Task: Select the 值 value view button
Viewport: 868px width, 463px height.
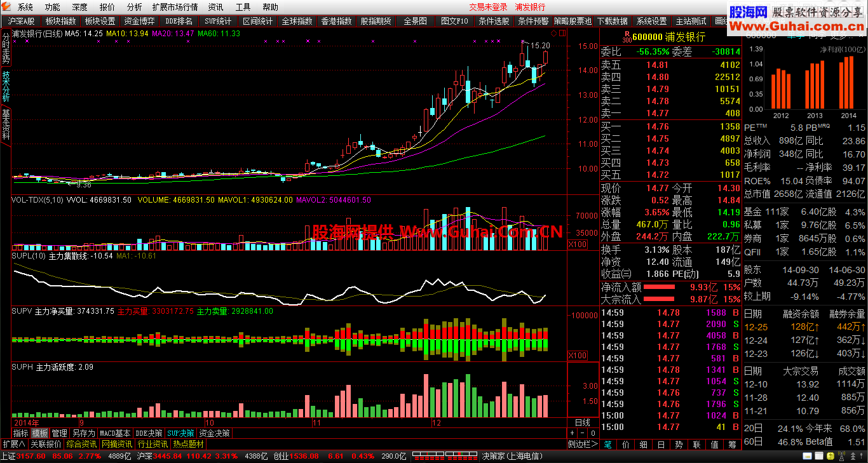Action: click(x=715, y=445)
